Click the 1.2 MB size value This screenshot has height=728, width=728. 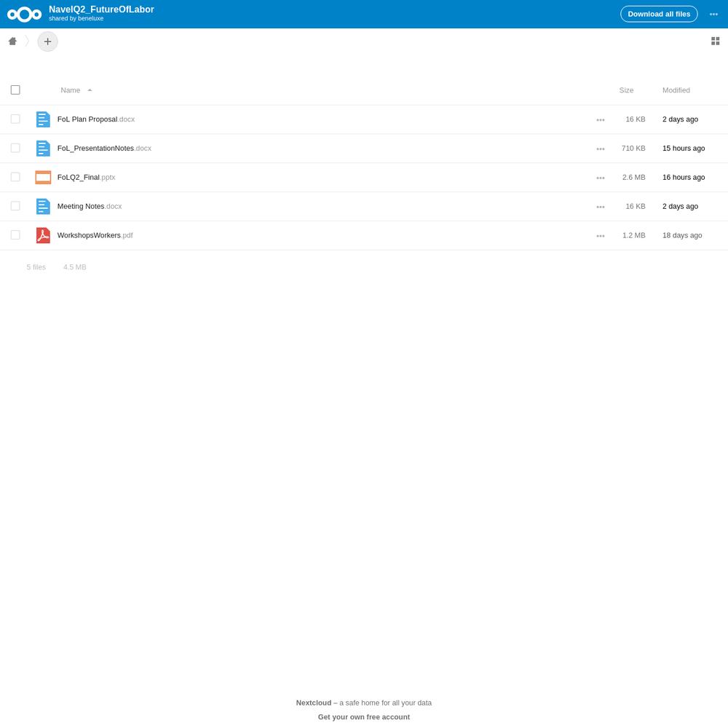[634, 235]
